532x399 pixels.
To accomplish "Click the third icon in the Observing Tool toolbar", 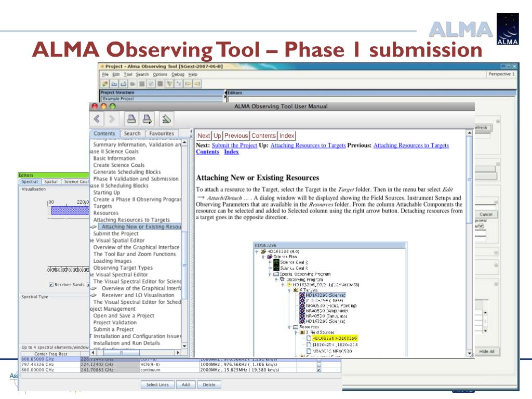I will click(124, 84).
